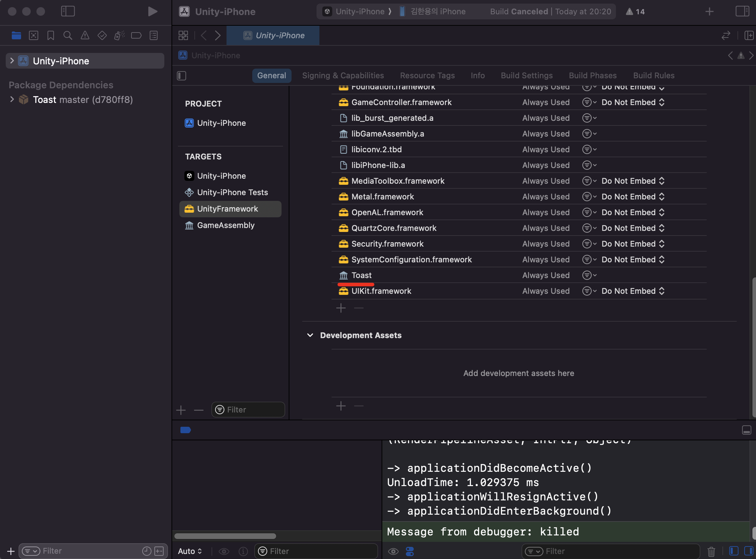
Task: Open the Build Phases tab
Action: [593, 75]
